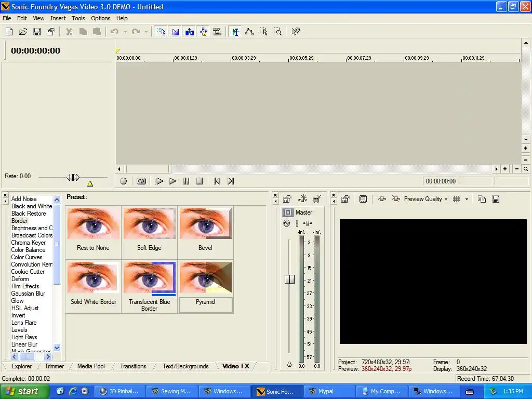Screen dimensions: 532x399
Task: Click the Stop transport button
Action: [199, 181]
